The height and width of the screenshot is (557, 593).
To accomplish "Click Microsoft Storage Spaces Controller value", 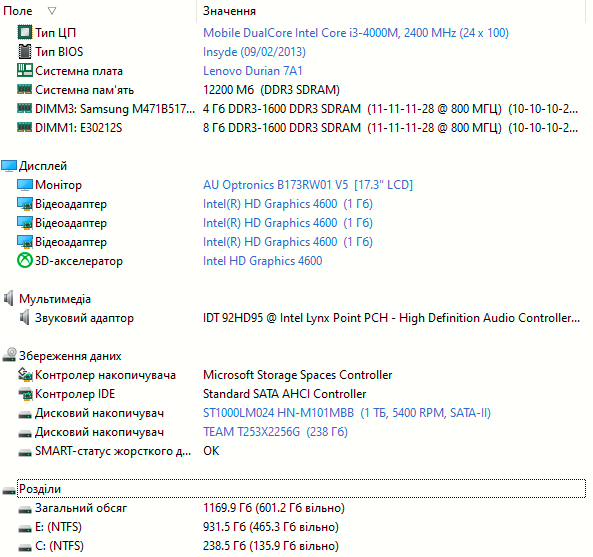I will click(x=297, y=375).
